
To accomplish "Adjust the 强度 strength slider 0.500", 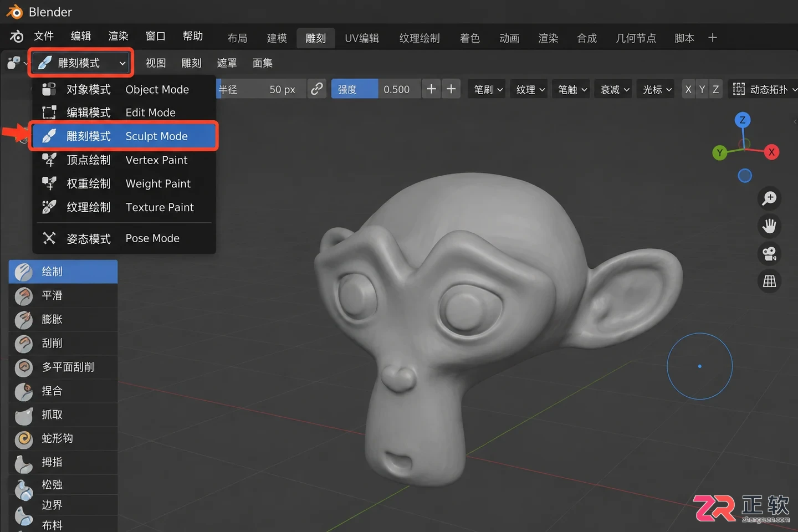I will [375, 89].
